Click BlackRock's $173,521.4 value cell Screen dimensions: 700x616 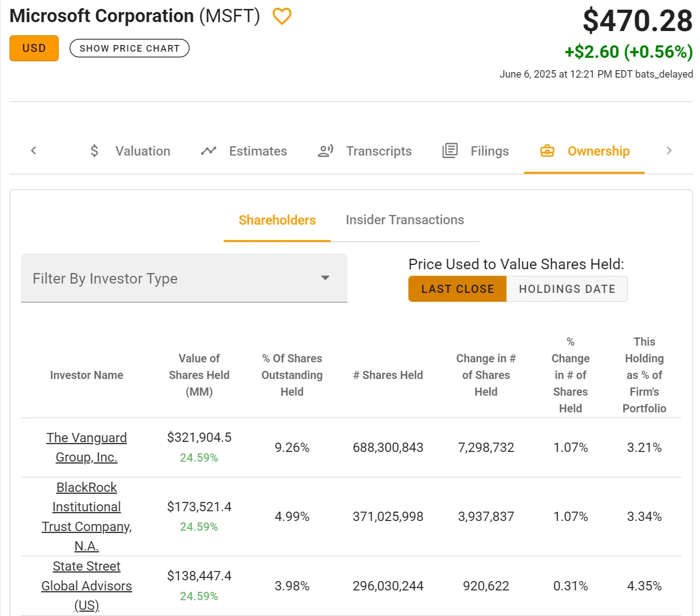tap(199, 507)
